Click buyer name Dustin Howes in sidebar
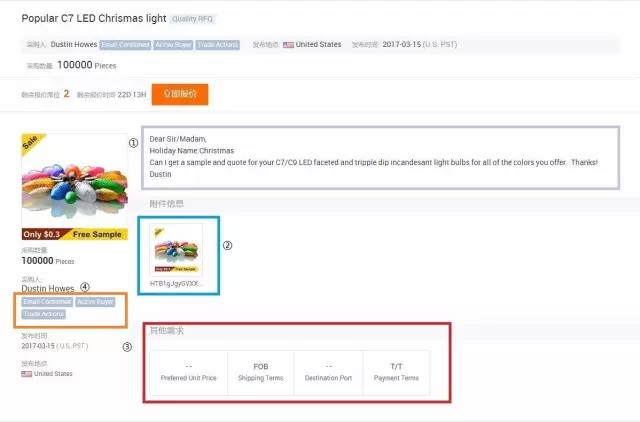The image size is (640, 422). [x=47, y=288]
